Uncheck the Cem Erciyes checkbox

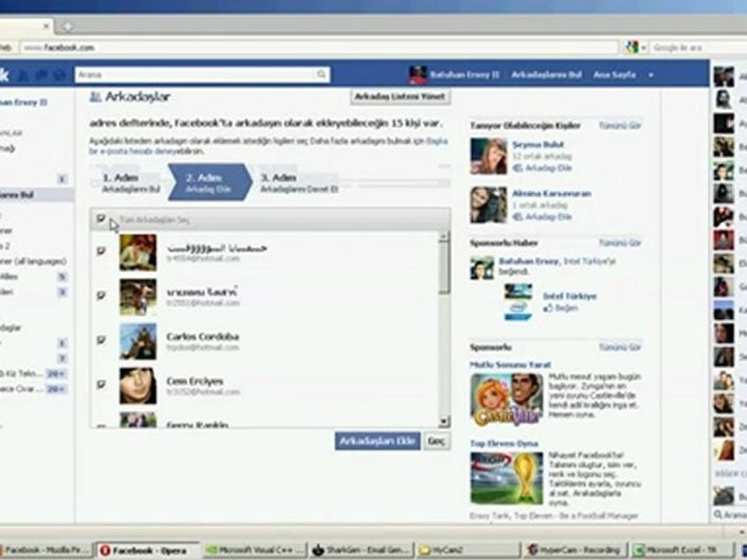(x=101, y=383)
